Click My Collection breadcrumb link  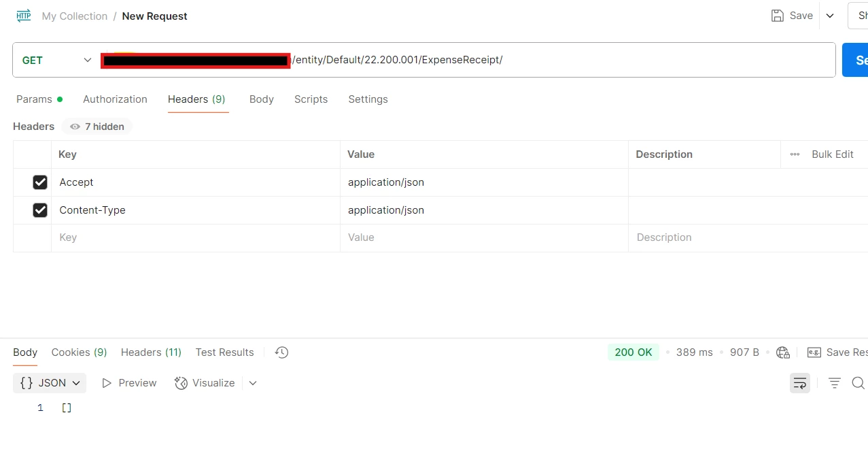coord(75,16)
